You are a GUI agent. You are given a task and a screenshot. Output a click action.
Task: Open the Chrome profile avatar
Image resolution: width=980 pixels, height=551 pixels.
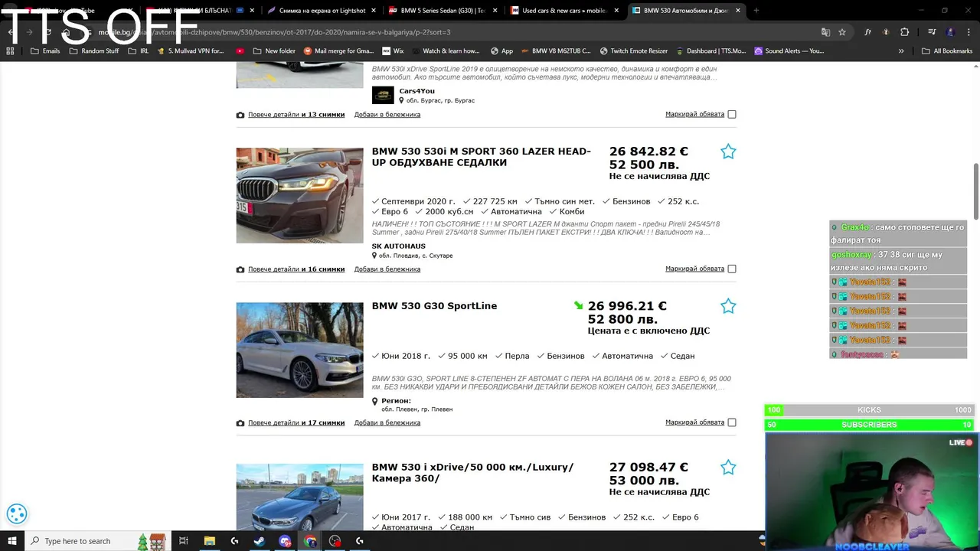(x=950, y=32)
